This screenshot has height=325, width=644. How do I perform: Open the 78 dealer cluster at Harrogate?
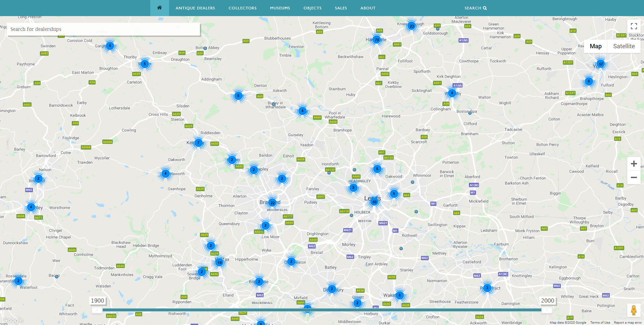click(x=377, y=40)
